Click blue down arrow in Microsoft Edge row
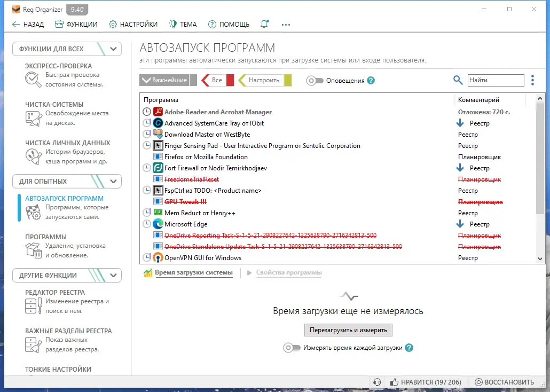This screenshot has width=550, height=392. point(460,224)
